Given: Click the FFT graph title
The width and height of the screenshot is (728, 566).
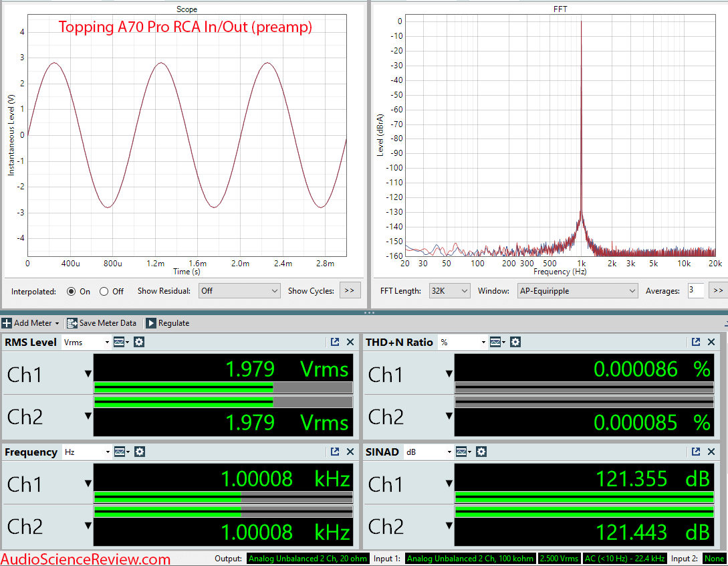Looking at the screenshot, I should pyautogui.click(x=560, y=9).
